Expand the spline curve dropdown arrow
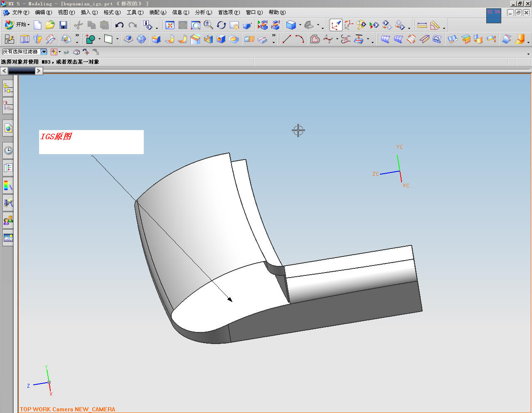 click(x=337, y=39)
